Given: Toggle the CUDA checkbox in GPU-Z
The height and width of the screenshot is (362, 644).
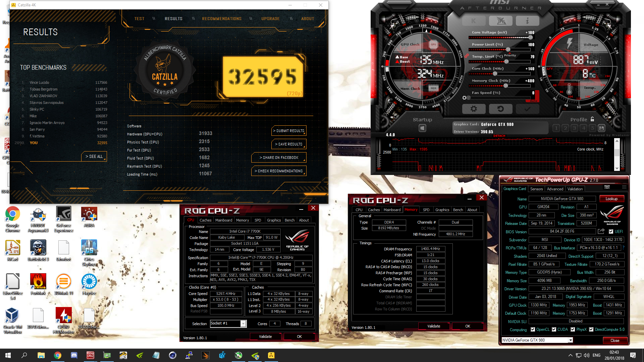Looking at the screenshot, I should 554,329.
